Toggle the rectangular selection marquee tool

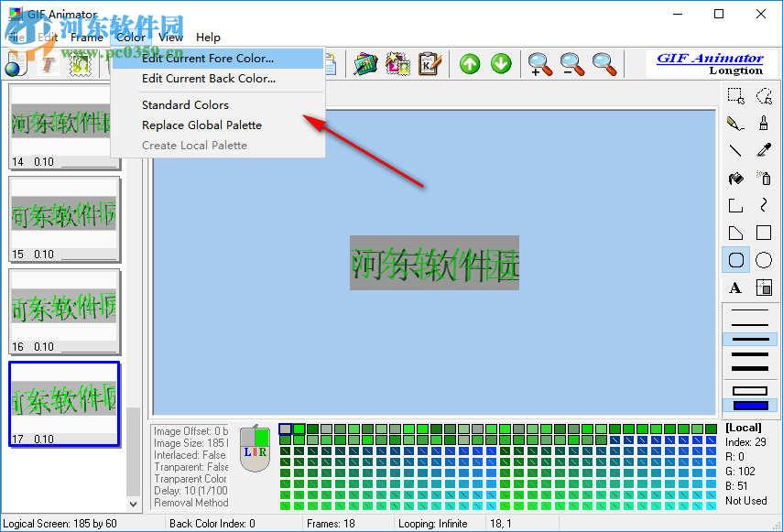point(735,95)
